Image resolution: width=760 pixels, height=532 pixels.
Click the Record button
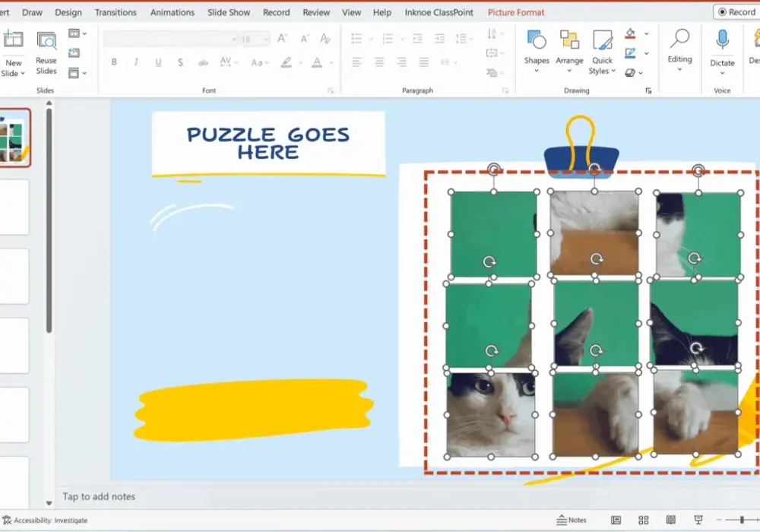736,12
